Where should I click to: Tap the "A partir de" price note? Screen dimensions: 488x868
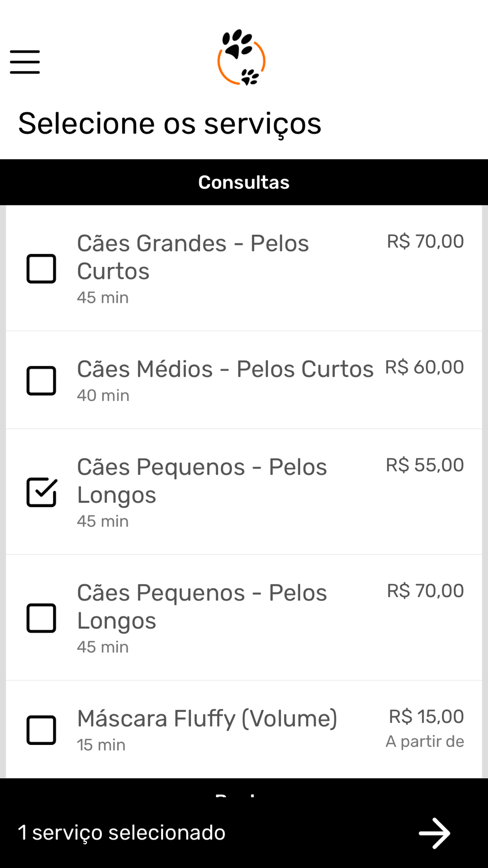(x=425, y=742)
